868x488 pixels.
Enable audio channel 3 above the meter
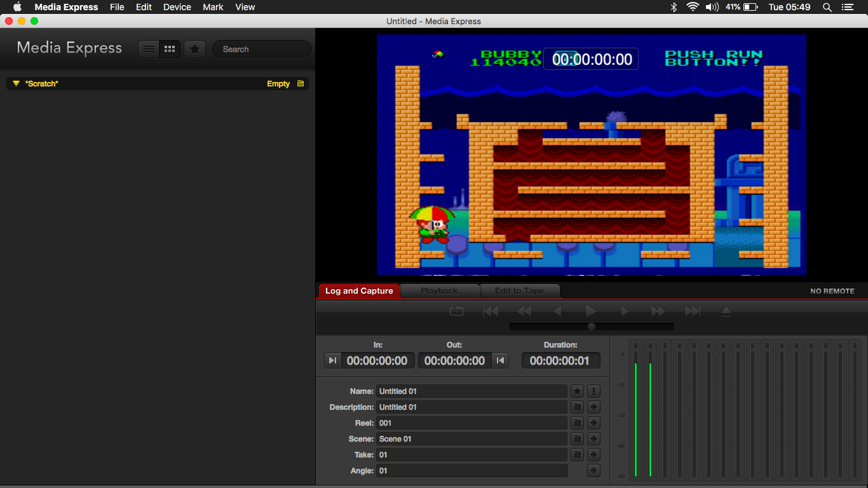click(664, 345)
